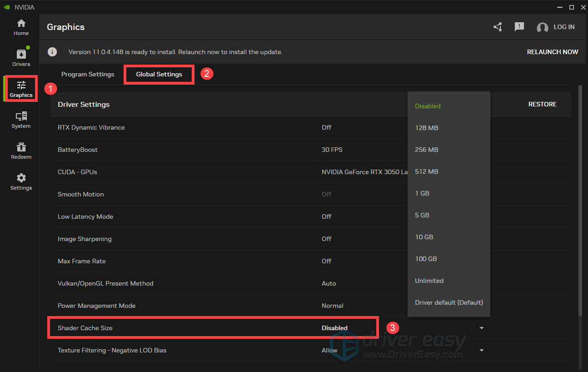Click the CUDA - GPUs value
The image size is (588, 372).
tap(364, 172)
